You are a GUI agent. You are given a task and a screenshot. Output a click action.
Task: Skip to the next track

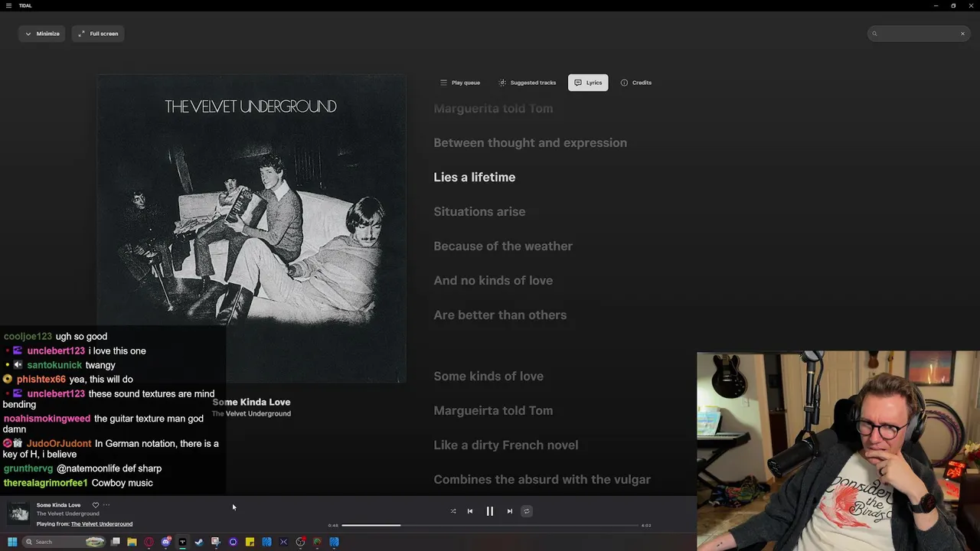pyautogui.click(x=510, y=511)
